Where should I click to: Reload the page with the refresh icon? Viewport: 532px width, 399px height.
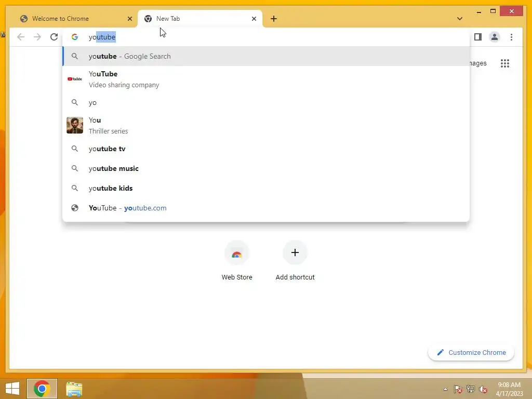pos(54,37)
